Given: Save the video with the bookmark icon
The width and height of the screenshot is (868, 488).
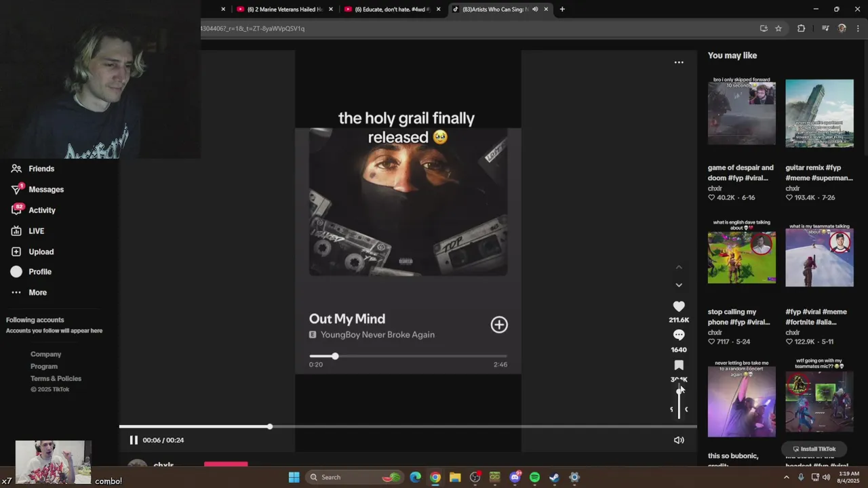Looking at the screenshot, I should 679,365.
